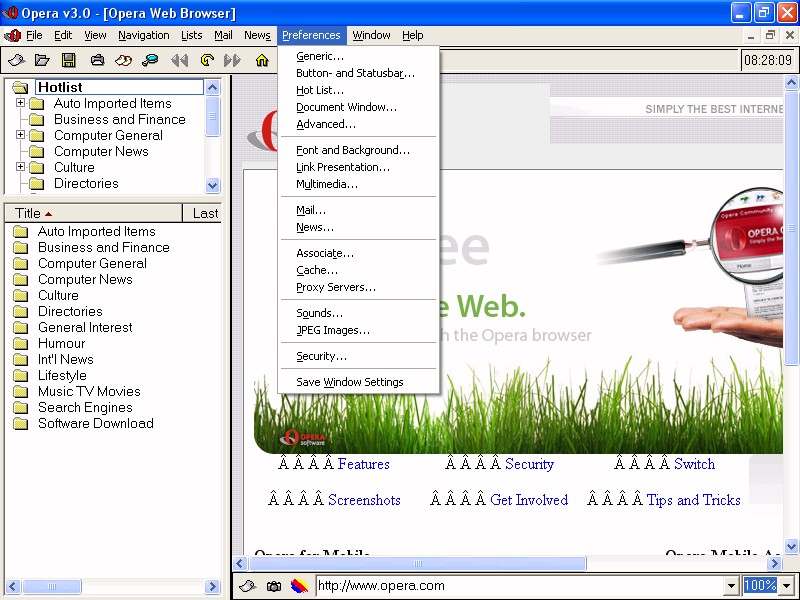
Task: Click the web page scroll down arrow
Action: click(x=791, y=546)
